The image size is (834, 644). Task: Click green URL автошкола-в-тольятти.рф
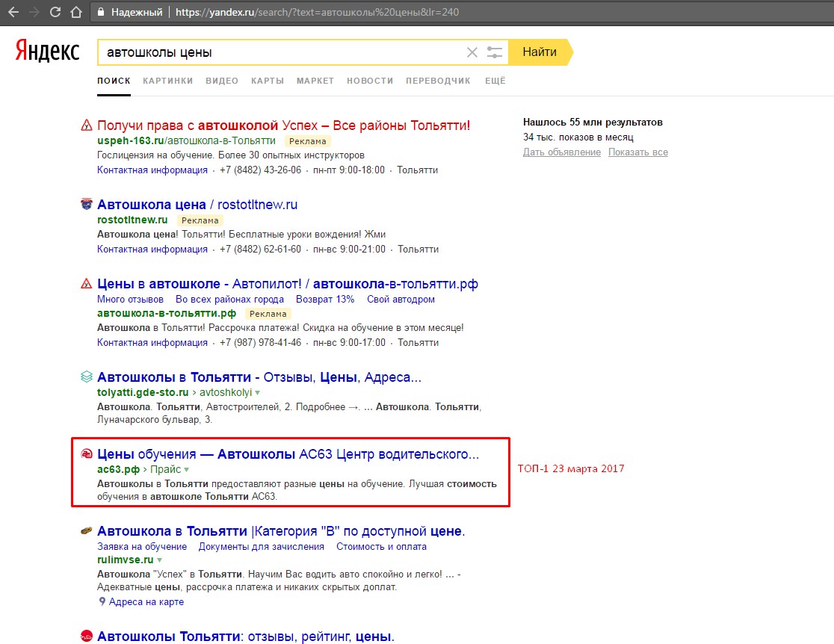tap(167, 314)
